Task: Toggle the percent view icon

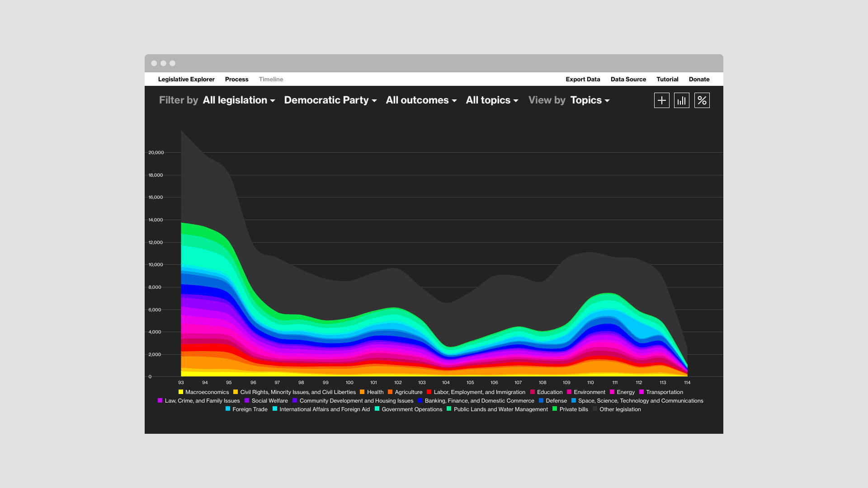Action: tap(702, 100)
